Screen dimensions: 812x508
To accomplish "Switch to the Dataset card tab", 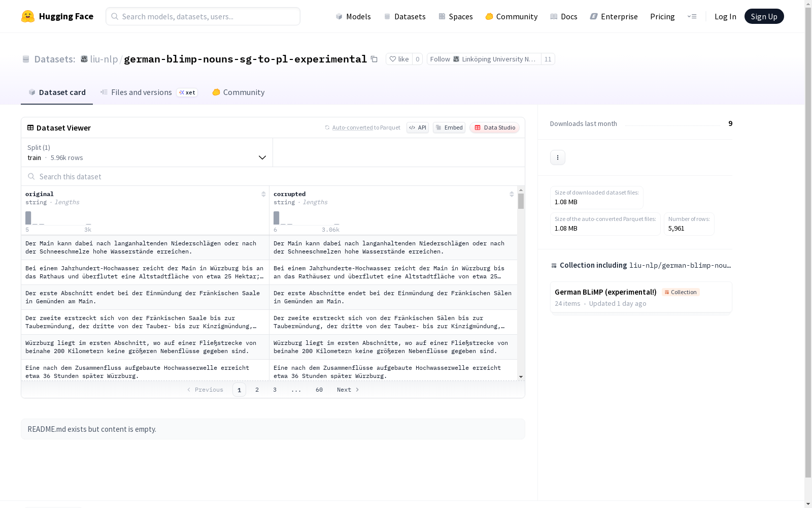I will 57,92.
